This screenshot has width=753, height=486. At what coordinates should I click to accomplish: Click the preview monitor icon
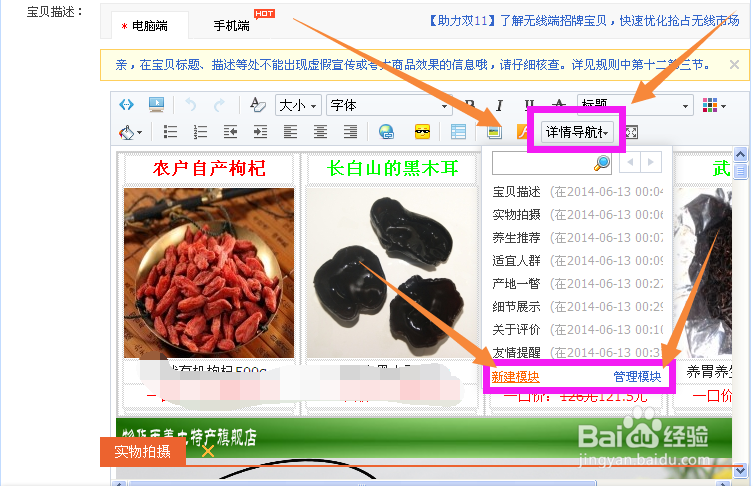pyautogui.click(x=156, y=104)
